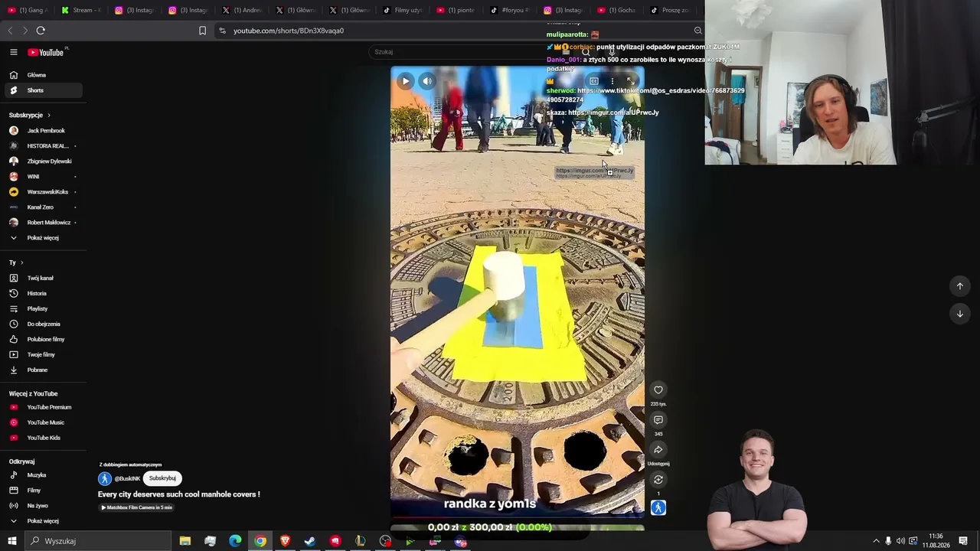The image size is (980, 551).
Task: Open the Kanał Zero channel
Action: pyautogui.click(x=43, y=207)
